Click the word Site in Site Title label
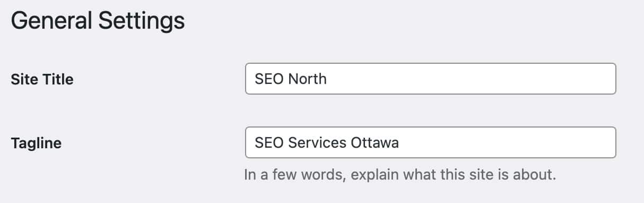The width and height of the screenshot is (644, 203). pos(23,79)
